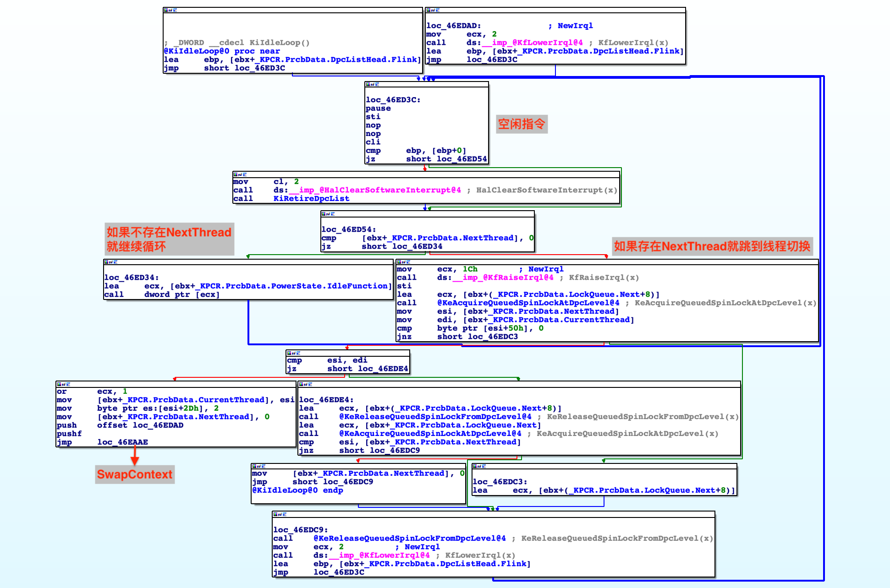Click edit pencil icon on loc_46EDC9 block
Viewport: 890px width, 588px height.
point(280,514)
